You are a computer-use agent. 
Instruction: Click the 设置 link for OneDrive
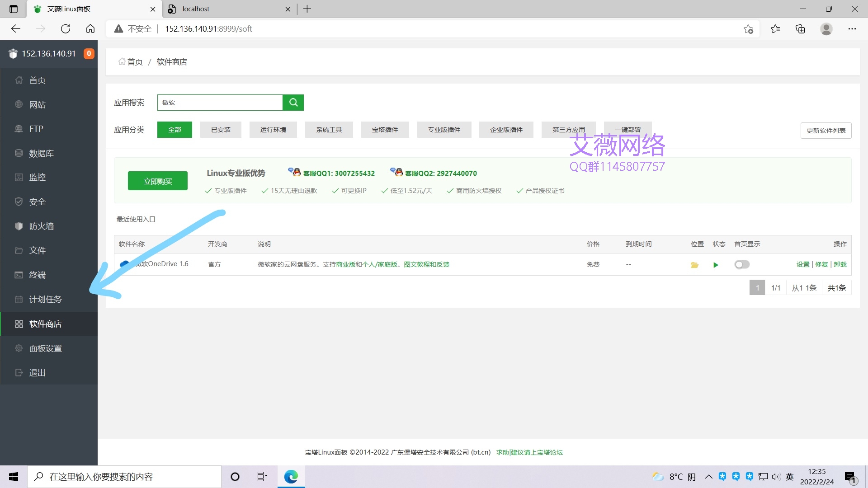coord(803,264)
